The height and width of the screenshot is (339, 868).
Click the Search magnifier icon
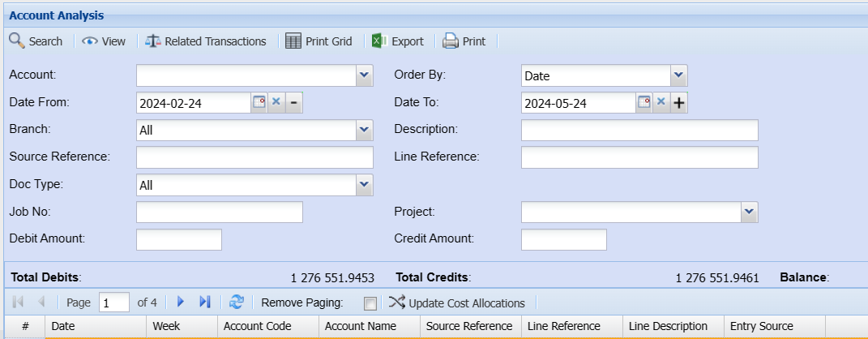coord(16,41)
